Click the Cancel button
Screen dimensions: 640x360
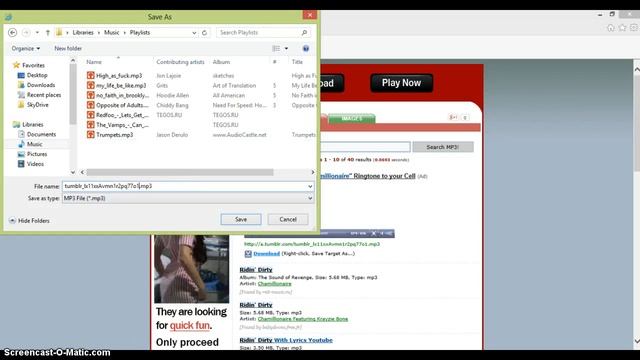[x=288, y=219]
